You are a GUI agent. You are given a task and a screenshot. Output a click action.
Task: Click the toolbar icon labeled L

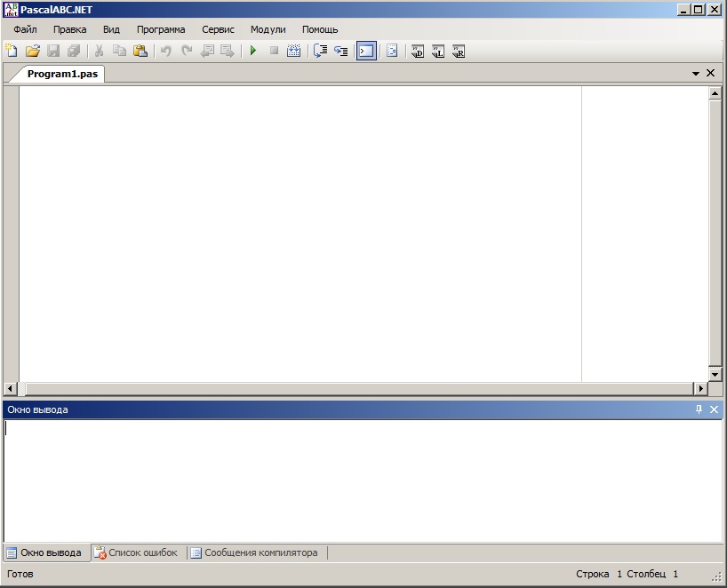click(438, 51)
